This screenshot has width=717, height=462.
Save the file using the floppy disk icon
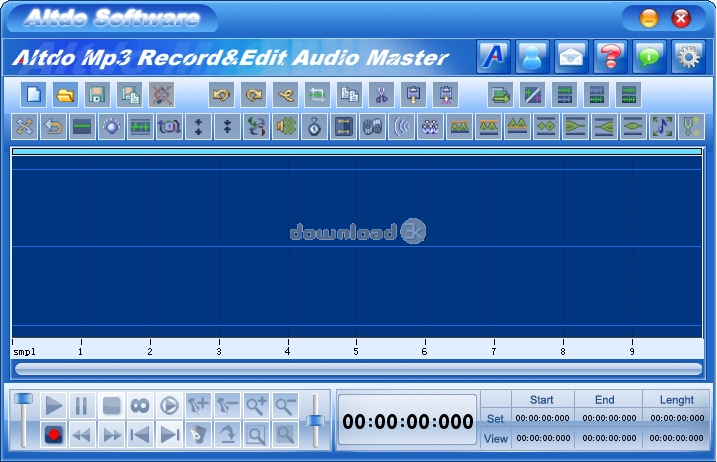(97, 95)
